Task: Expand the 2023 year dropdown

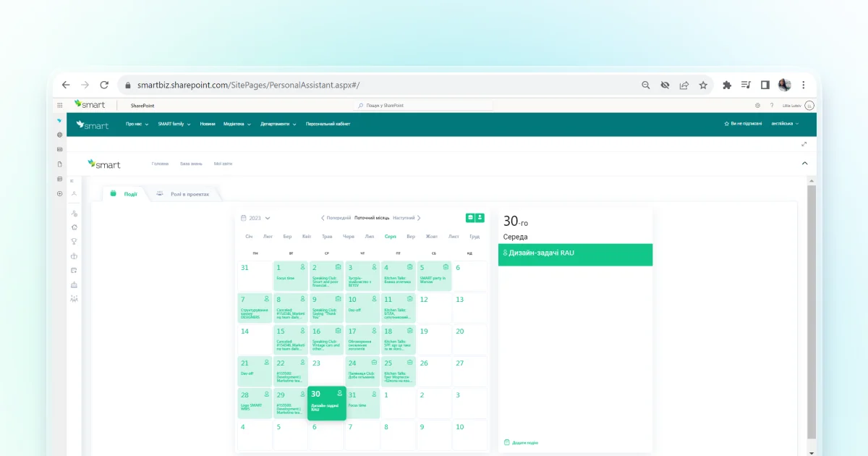Action: click(x=259, y=218)
